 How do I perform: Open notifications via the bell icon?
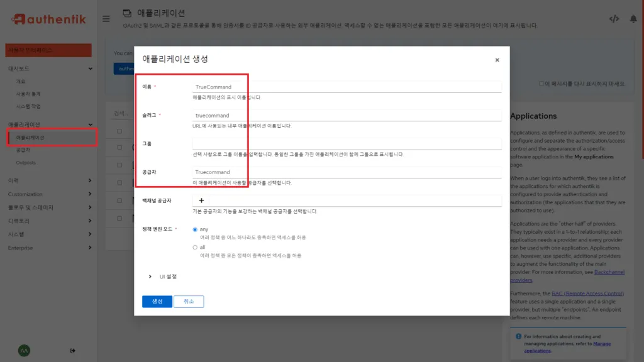tap(635, 19)
